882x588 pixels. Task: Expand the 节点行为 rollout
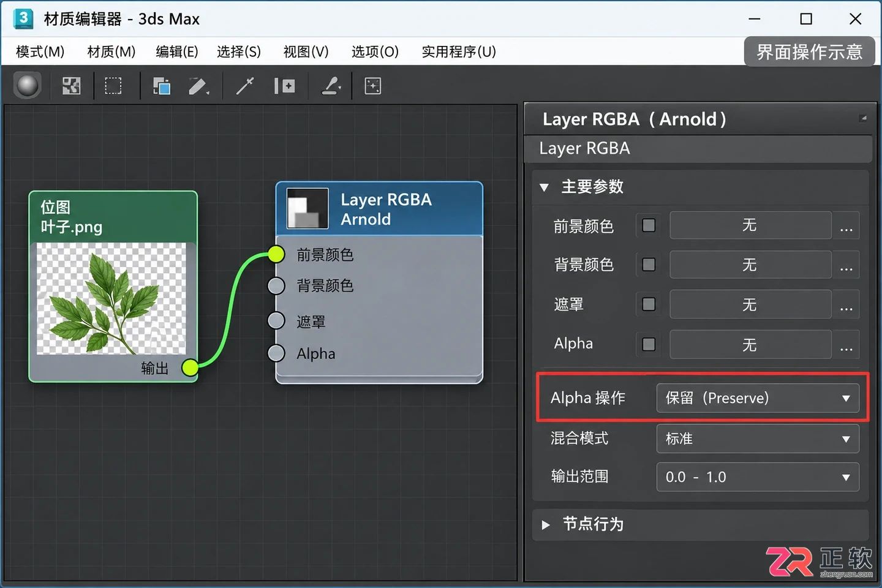click(x=545, y=525)
